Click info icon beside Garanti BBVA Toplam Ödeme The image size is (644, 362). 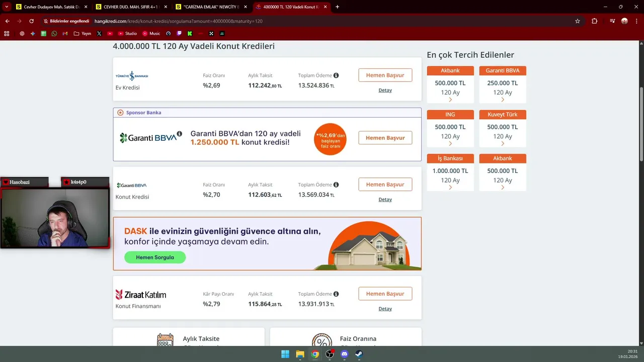click(336, 185)
